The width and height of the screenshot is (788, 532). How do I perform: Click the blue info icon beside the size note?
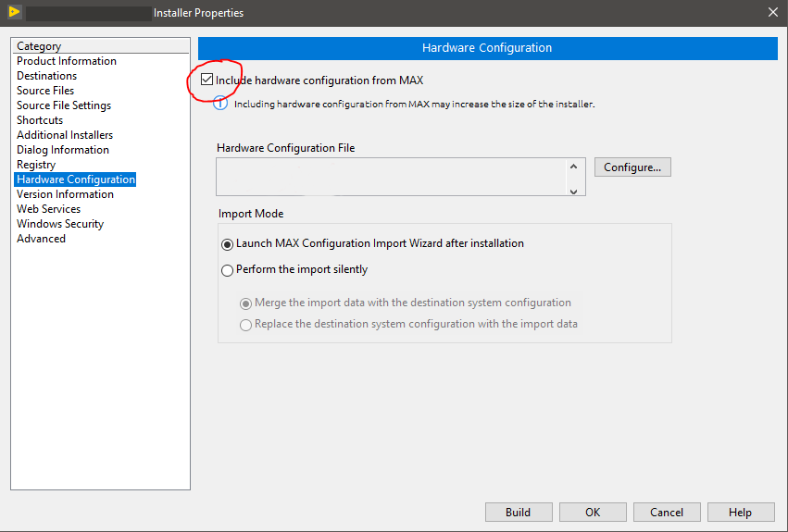pyautogui.click(x=220, y=104)
